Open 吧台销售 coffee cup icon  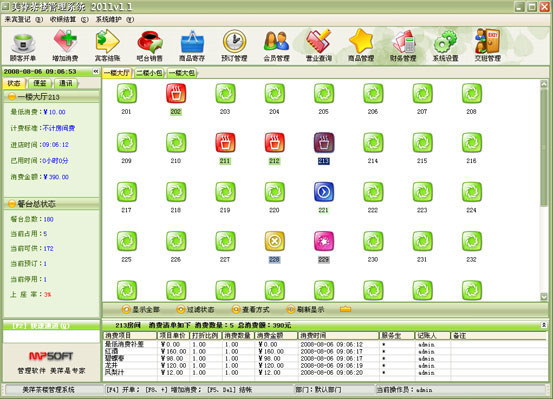[x=150, y=42]
